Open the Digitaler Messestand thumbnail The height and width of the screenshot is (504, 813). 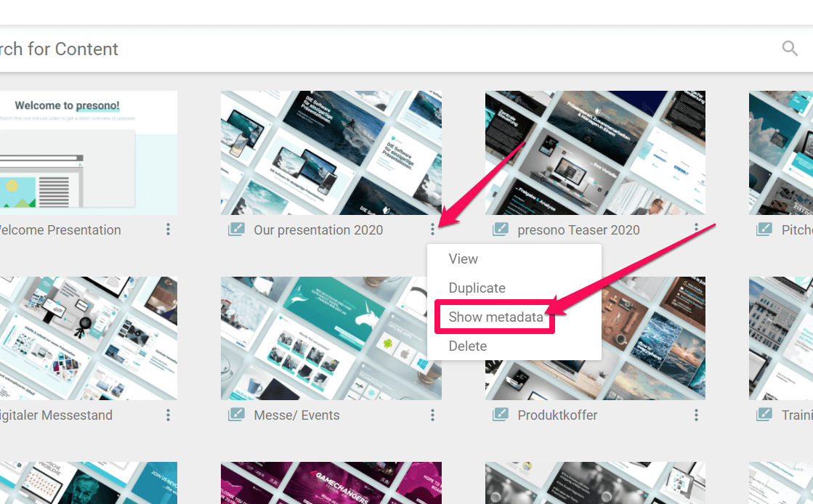(x=88, y=338)
